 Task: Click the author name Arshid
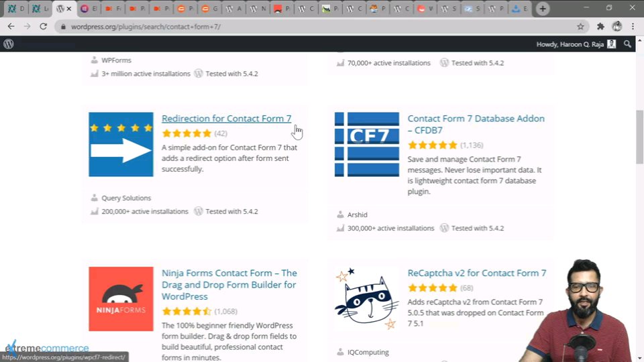(x=358, y=215)
